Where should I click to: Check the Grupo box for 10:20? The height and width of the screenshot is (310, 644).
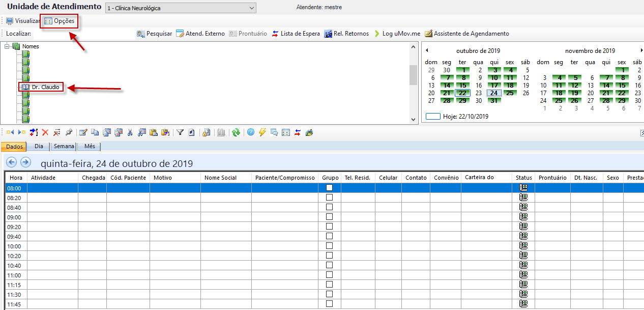(x=329, y=256)
